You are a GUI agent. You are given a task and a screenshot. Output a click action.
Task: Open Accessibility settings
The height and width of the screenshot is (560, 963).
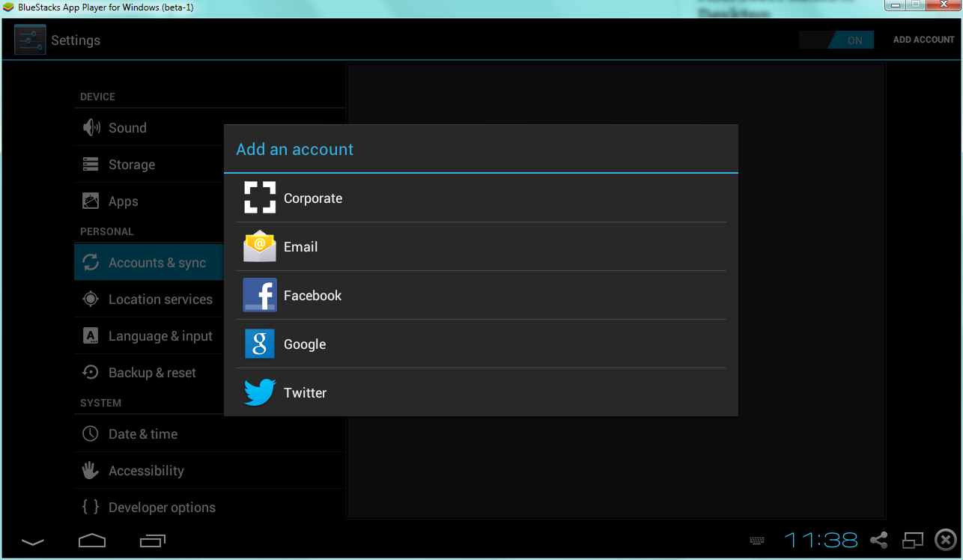209,470
